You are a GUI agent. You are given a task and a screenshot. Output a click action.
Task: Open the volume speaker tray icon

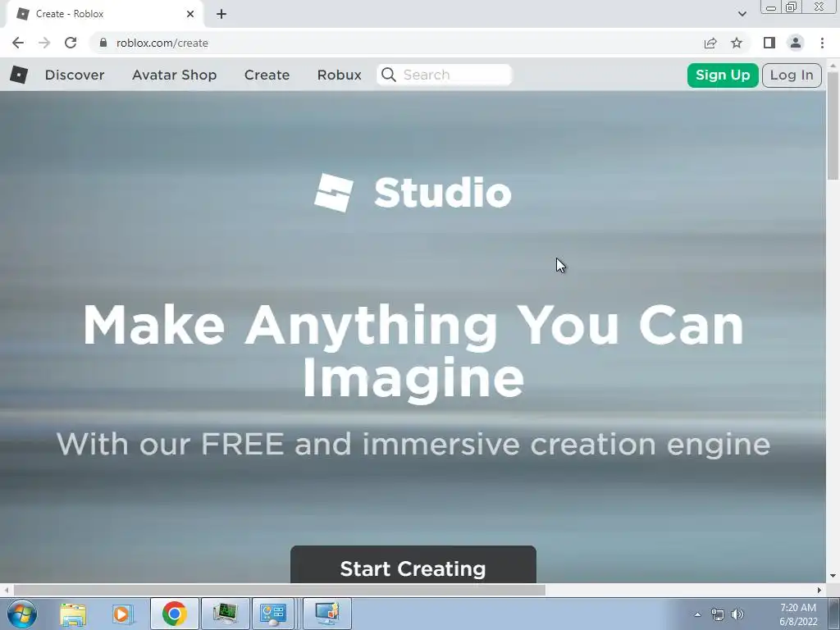(737, 614)
